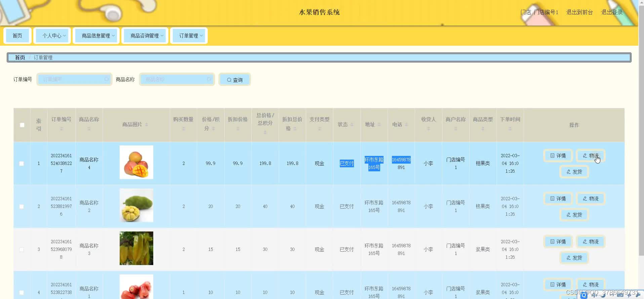Screen dimensions: 644x299
Task: Sort by 总价格/总积分 column arrows
Action: point(265,132)
